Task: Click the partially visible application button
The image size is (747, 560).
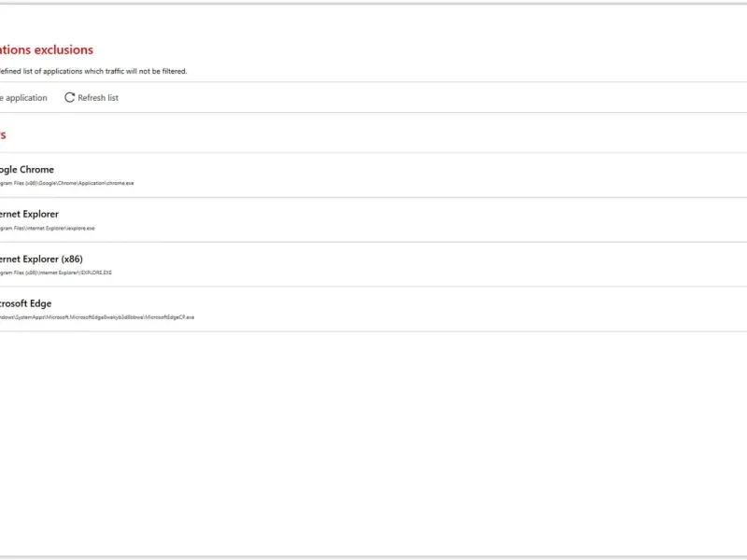Action: pyautogui.click(x=24, y=98)
